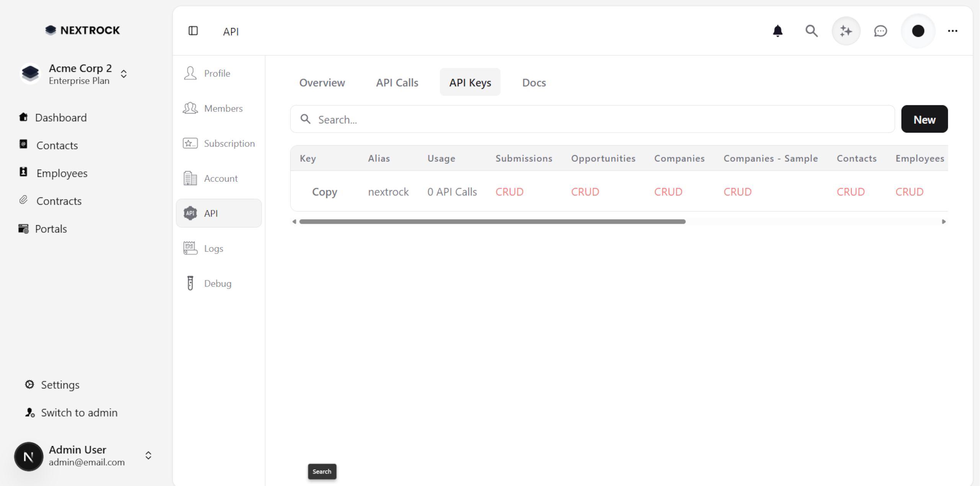Click the three-dots more options icon

coord(952,31)
